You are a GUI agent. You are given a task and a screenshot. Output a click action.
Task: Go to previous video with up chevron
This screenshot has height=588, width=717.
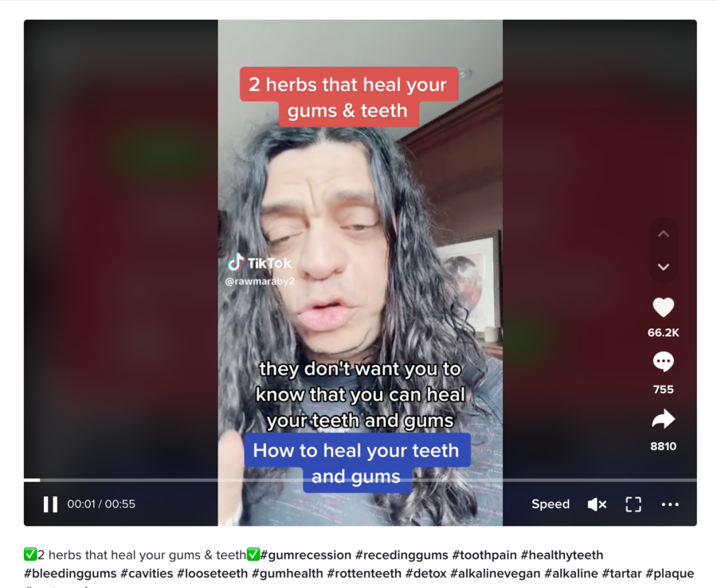pos(663,234)
